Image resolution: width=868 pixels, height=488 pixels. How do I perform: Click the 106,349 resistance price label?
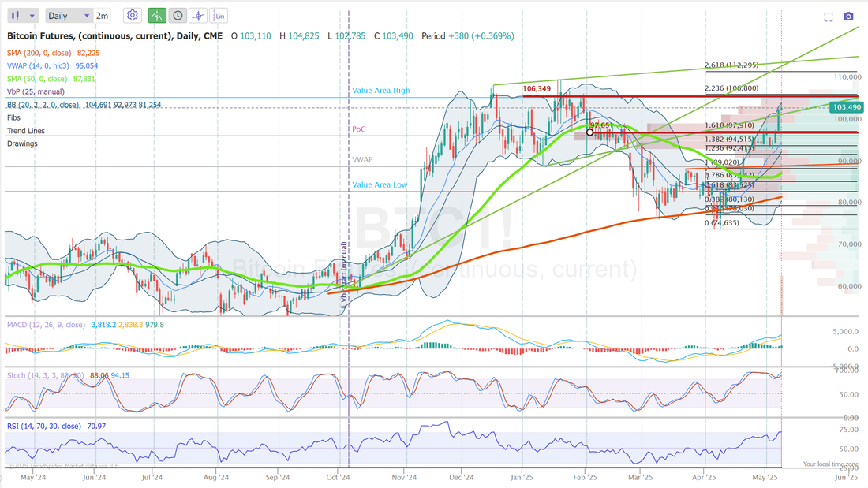point(537,88)
